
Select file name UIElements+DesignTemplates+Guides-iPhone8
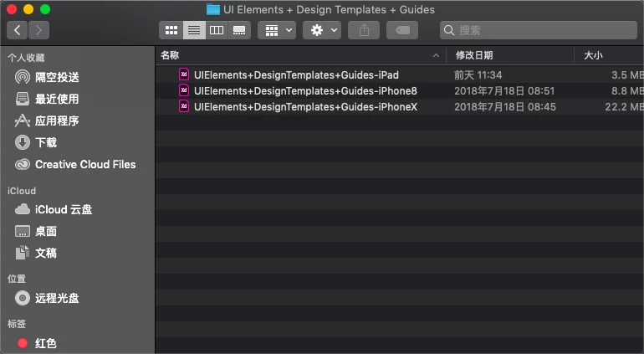point(305,91)
